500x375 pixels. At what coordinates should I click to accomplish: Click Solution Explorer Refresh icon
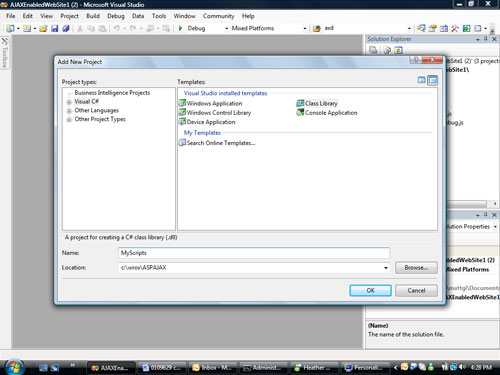pos(398,50)
